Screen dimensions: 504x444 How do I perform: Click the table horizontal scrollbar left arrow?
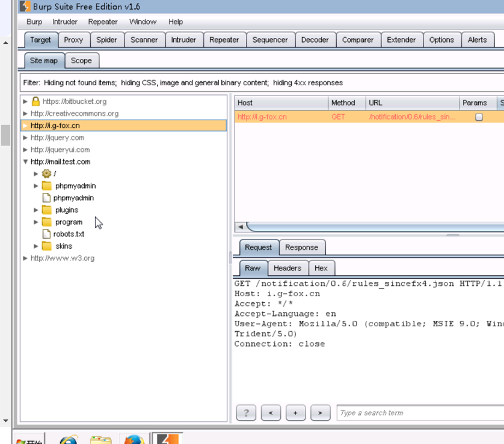pos(241,227)
